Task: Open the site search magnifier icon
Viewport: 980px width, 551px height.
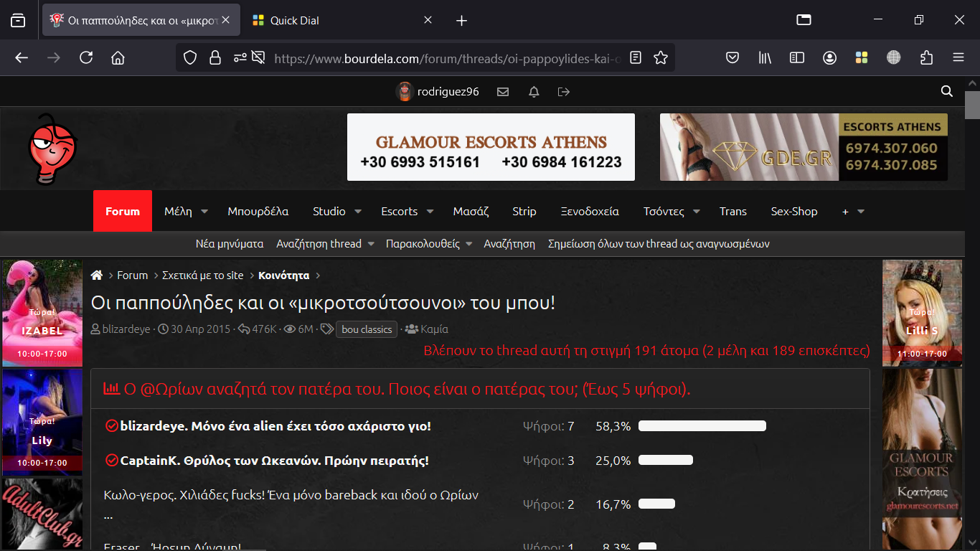Action: coord(947,91)
